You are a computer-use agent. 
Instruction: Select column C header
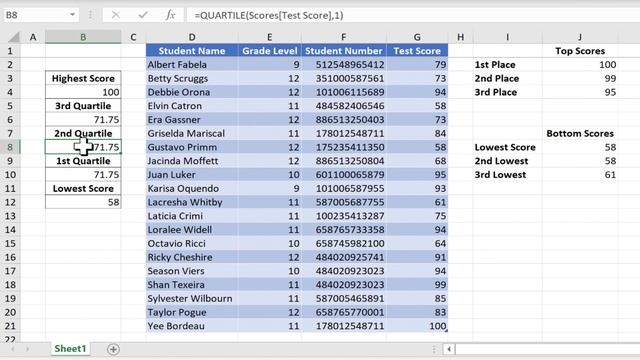point(133,37)
